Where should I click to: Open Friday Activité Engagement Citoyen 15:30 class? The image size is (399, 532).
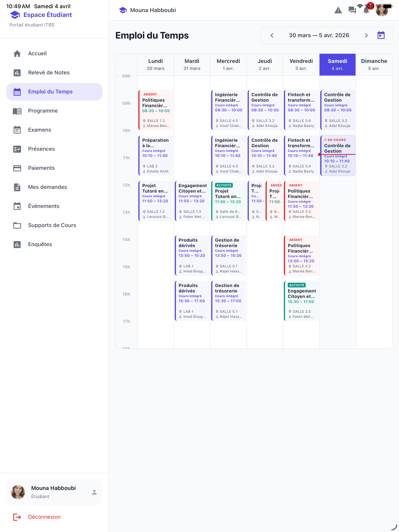301,301
